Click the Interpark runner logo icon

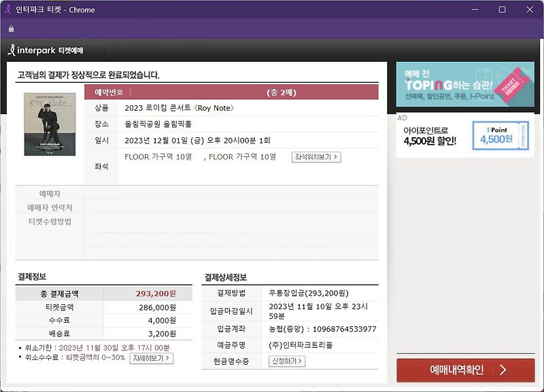coord(11,50)
